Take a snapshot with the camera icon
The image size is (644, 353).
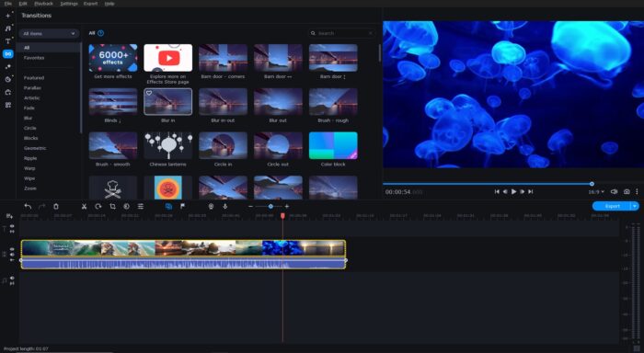coord(627,192)
